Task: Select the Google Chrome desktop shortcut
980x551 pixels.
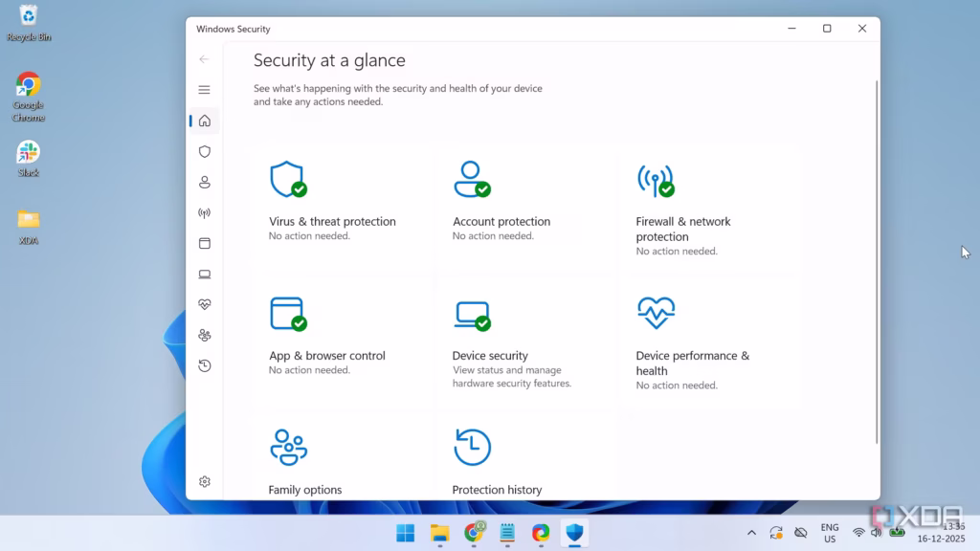Action: pyautogui.click(x=28, y=97)
